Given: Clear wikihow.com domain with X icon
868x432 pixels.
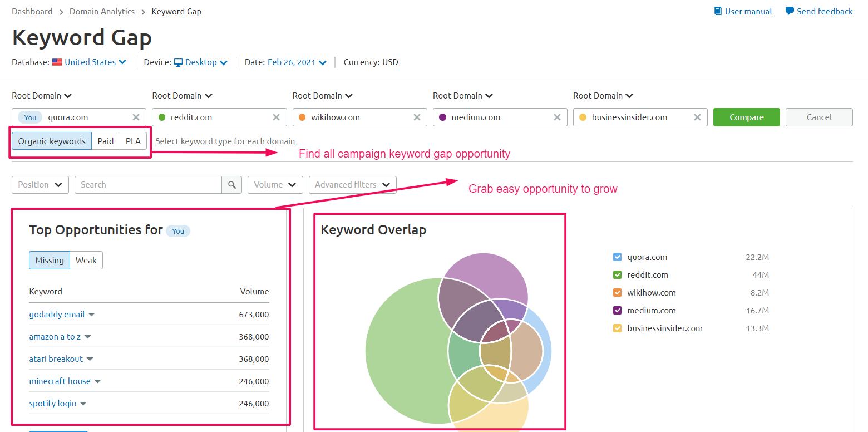Looking at the screenshot, I should [x=417, y=117].
